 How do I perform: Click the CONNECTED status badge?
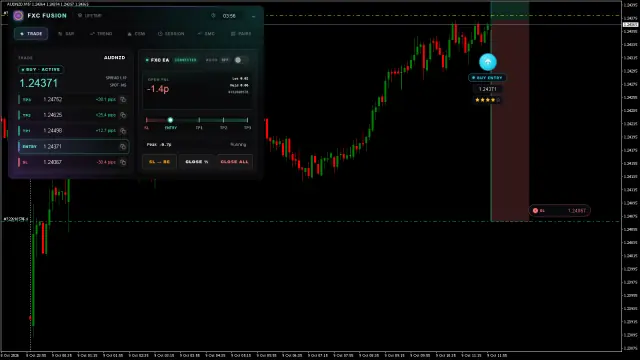(x=186, y=60)
